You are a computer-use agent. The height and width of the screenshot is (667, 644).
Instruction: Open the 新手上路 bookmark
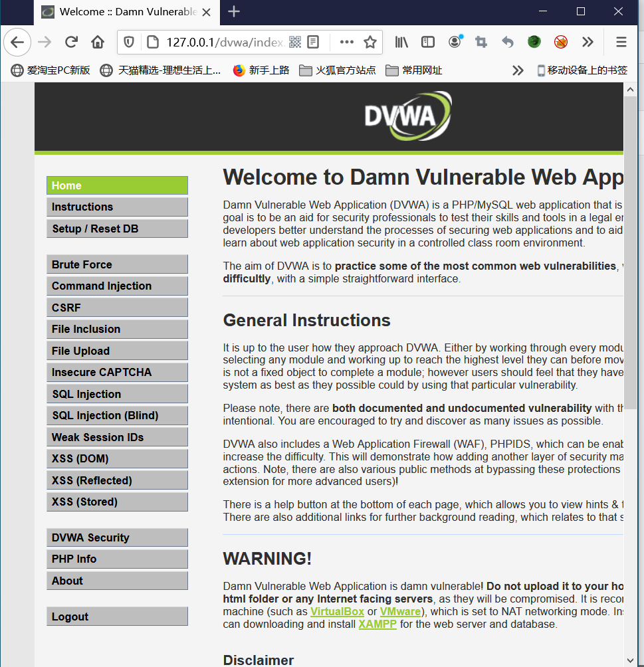click(x=261, y=70)
